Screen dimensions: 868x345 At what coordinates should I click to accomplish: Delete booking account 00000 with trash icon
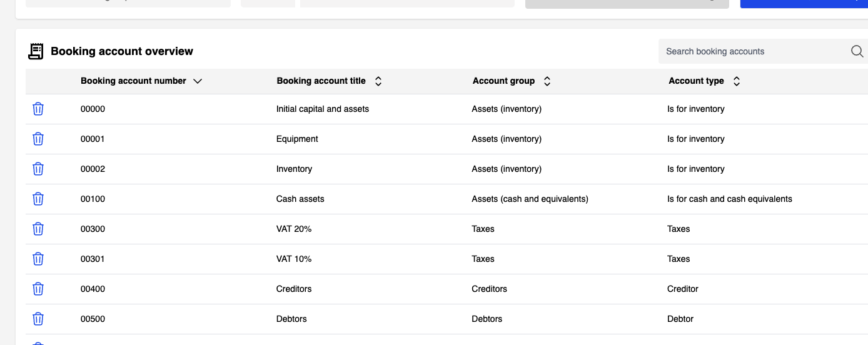tap(38, 109)
